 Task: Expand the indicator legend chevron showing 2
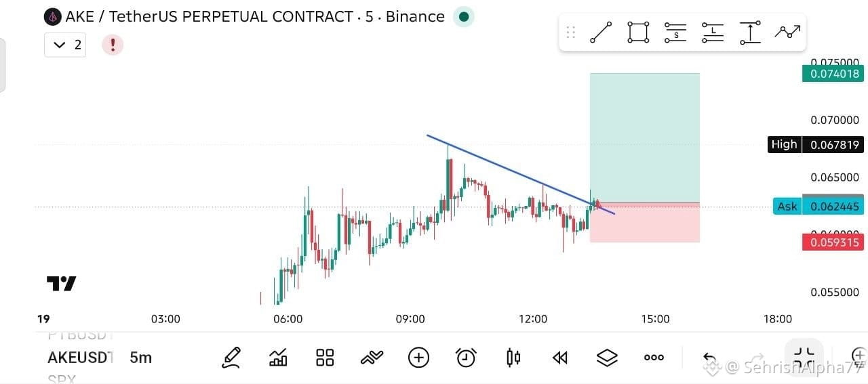point(65,45)
